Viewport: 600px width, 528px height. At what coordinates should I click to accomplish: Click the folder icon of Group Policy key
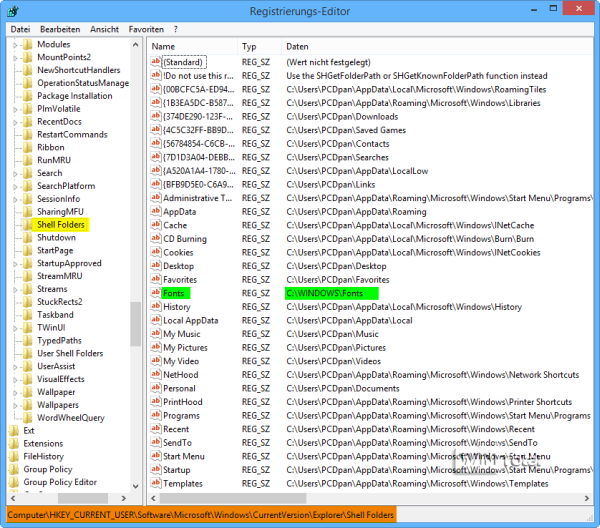click(x=14, y=469)
